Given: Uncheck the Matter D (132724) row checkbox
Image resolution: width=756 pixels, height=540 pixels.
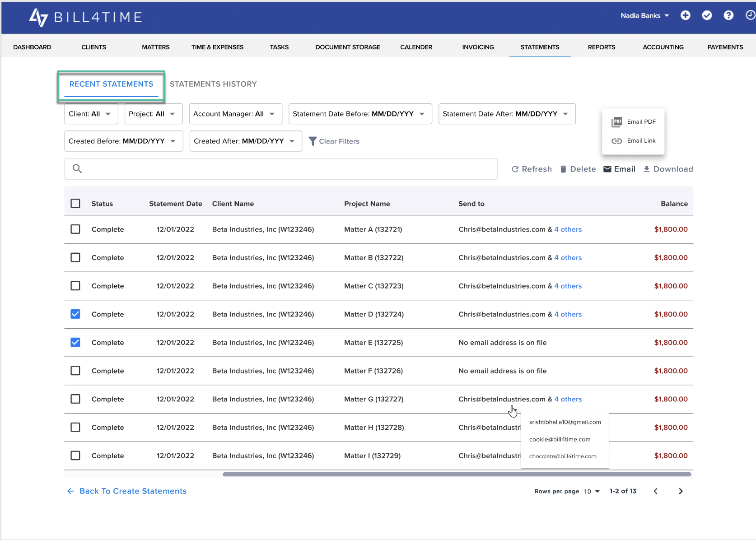Looking at the screenshot, I should click(75, 314).
